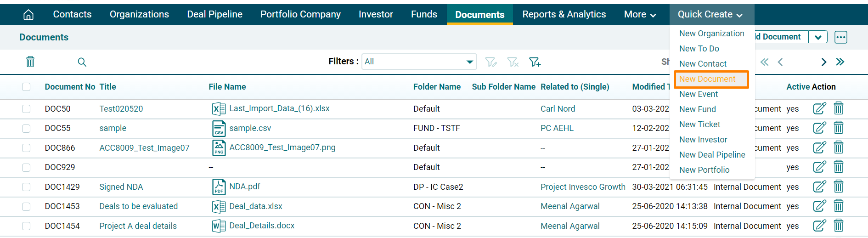Delete document DOC1429 with trash icon
The height and width of the screenshot is (238, 868).
pyautogui.click(x=838, y=187)
